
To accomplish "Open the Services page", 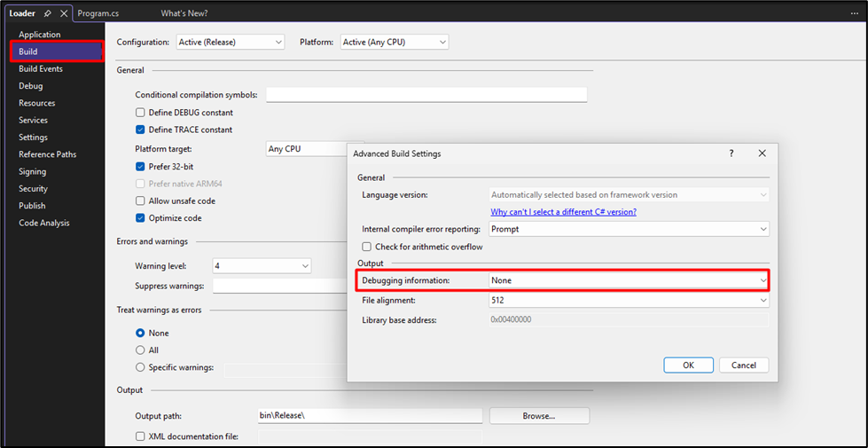I will click(33, 120).
